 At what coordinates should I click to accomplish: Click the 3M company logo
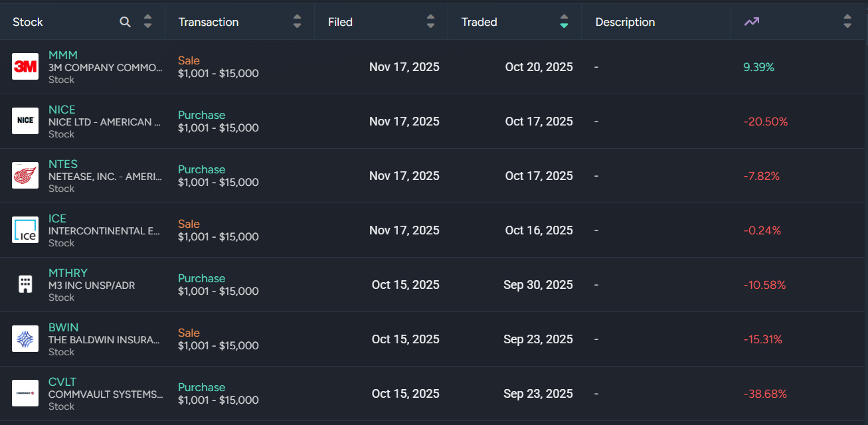[x=25, y=66]
